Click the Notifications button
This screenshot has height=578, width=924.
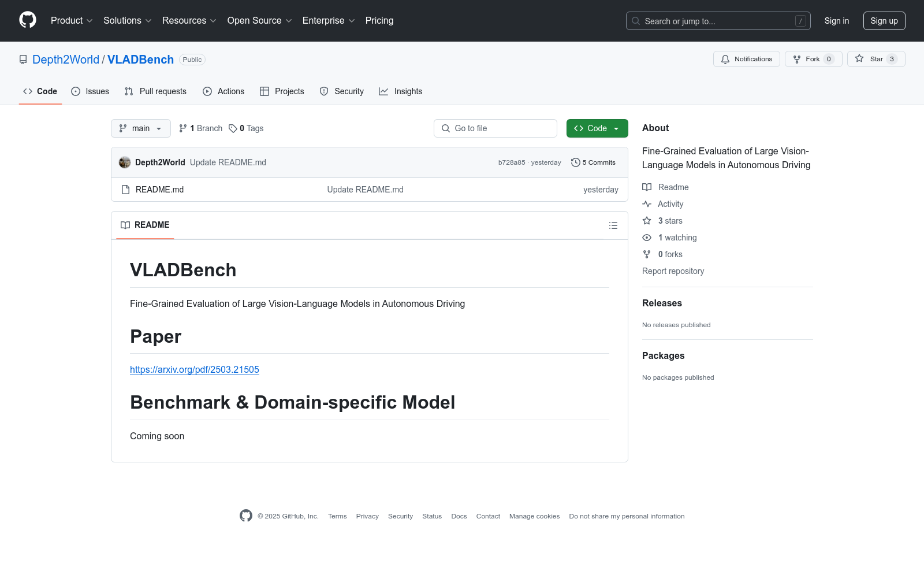[x=747, y=59]
